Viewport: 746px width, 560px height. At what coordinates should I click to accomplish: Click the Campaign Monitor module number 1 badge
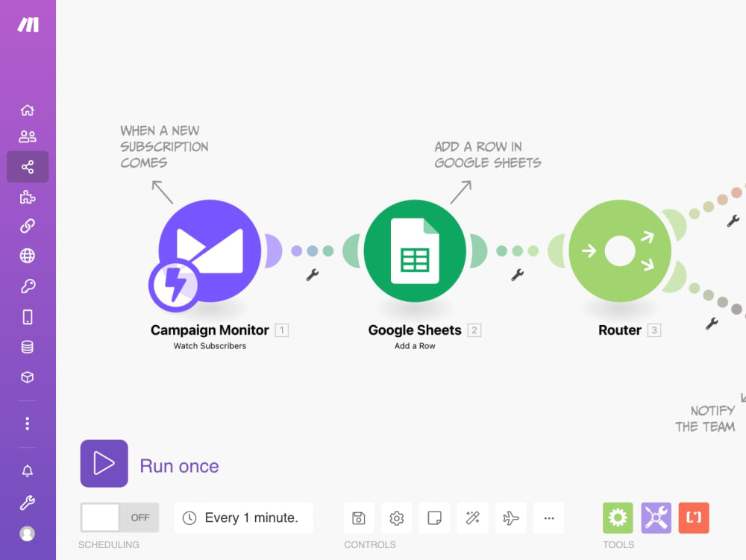[282, 330]
